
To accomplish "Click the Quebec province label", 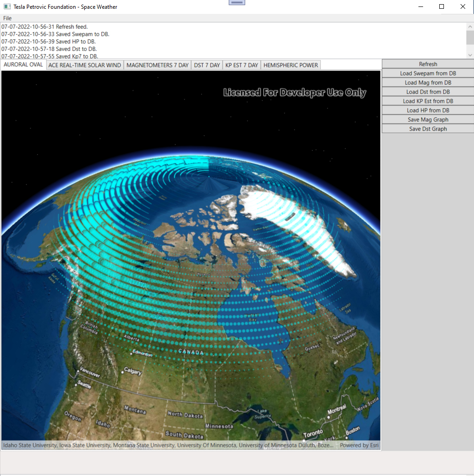I will click(x=312, y=347).
